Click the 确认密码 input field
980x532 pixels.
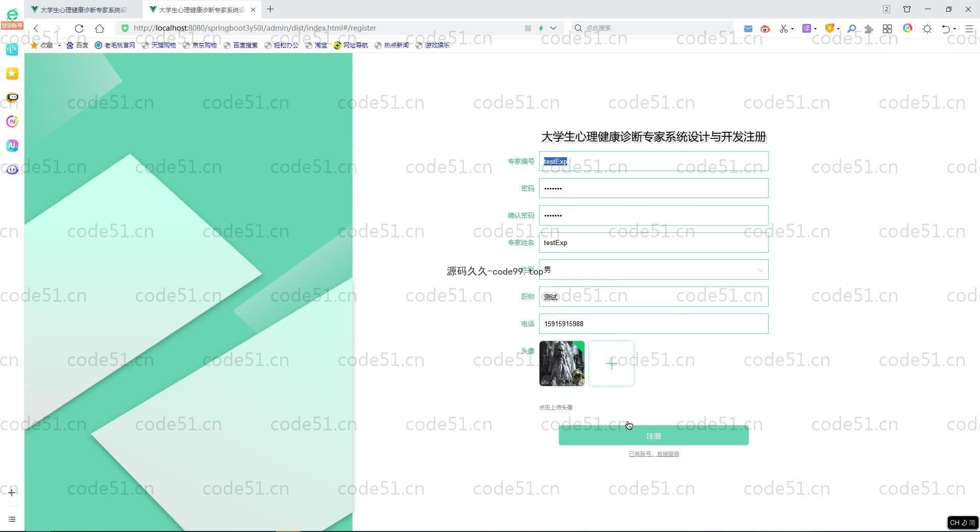pos(653,215)
